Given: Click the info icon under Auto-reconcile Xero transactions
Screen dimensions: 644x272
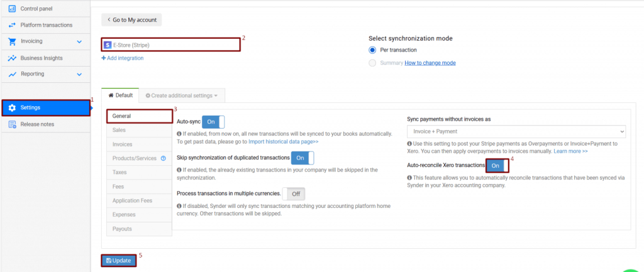Looking at the screenshot, I should click(409, 178).
